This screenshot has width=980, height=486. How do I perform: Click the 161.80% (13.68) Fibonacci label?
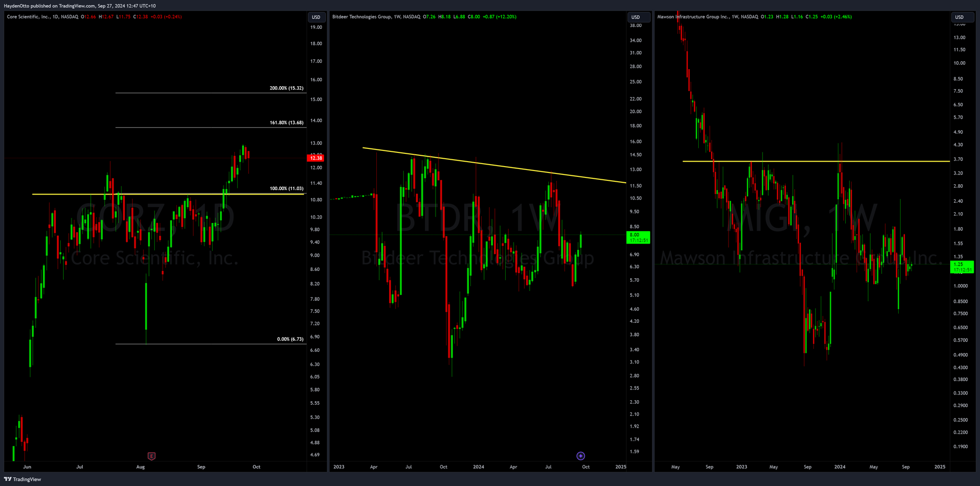coord(286,122)
